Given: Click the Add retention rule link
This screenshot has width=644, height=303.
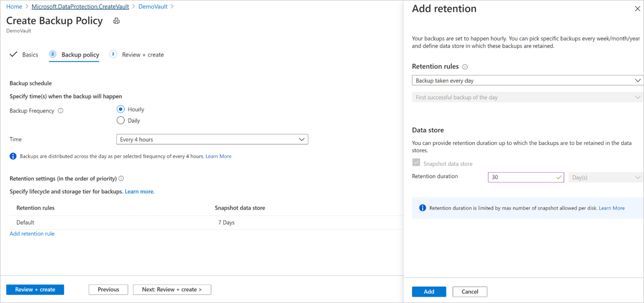Looking at the screenshot, I should pyautogui.click(x=32, y=233).
